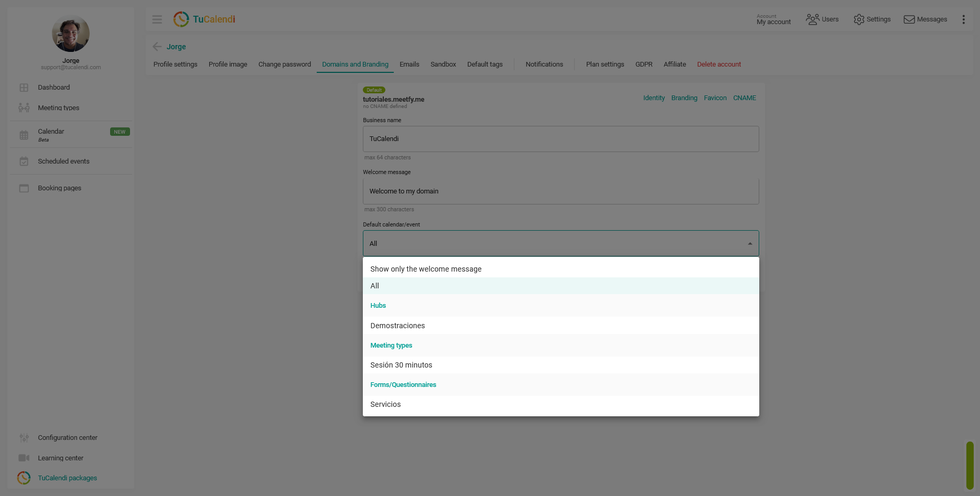Click the Branding link
The image size is (980, 496).
684,98
